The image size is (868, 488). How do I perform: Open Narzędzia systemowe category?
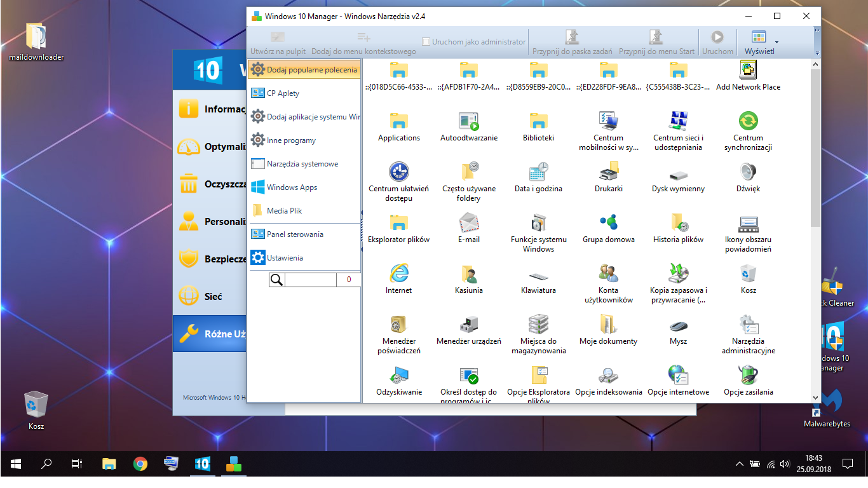[304, 163]
